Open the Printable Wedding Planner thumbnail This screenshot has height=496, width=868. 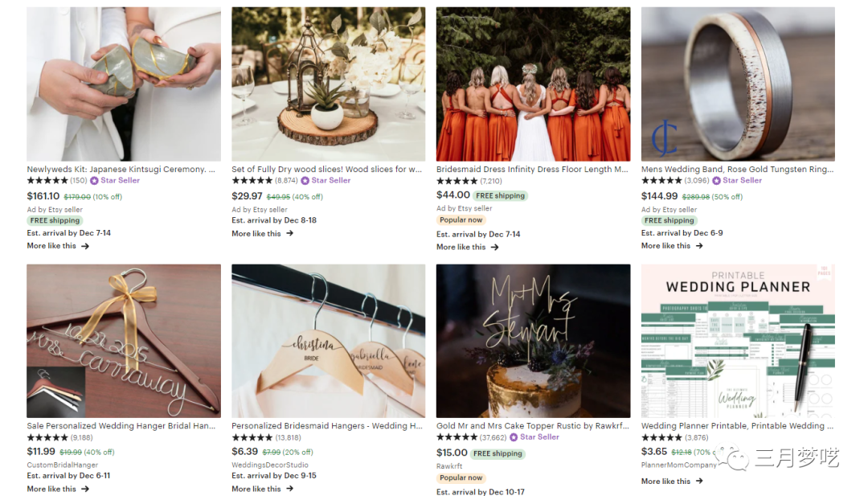tap(738, 341)
